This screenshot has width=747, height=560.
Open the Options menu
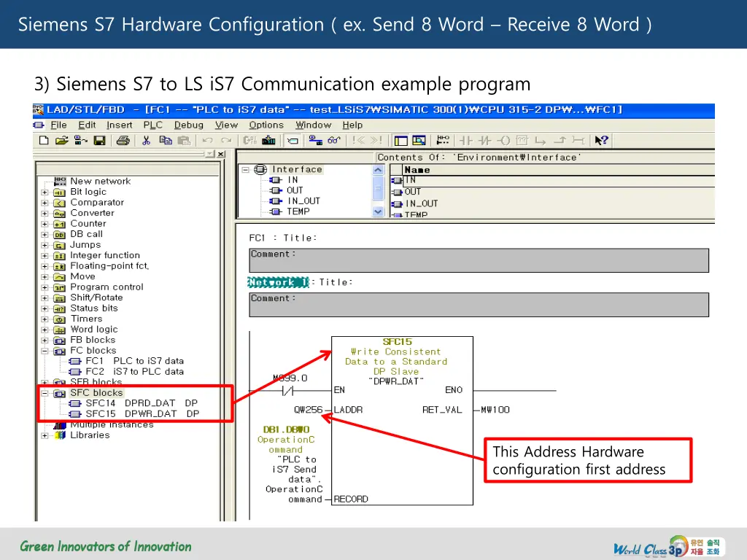pos(266,125)
